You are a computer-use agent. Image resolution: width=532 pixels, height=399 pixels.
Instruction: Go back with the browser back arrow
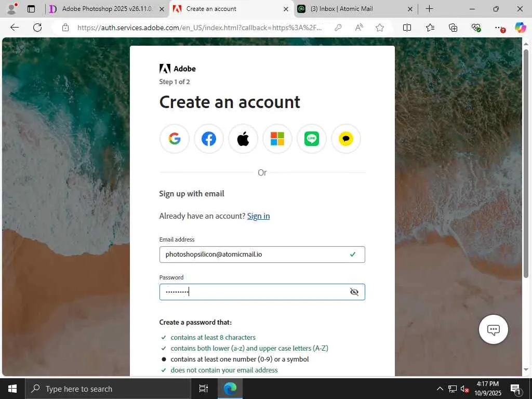[15, 28]
